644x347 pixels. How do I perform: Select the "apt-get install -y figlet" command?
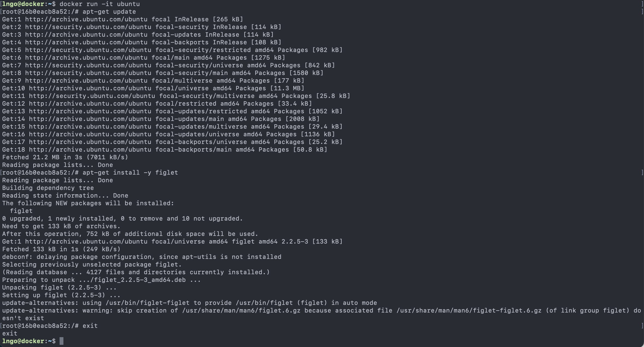tap(130, 173)
